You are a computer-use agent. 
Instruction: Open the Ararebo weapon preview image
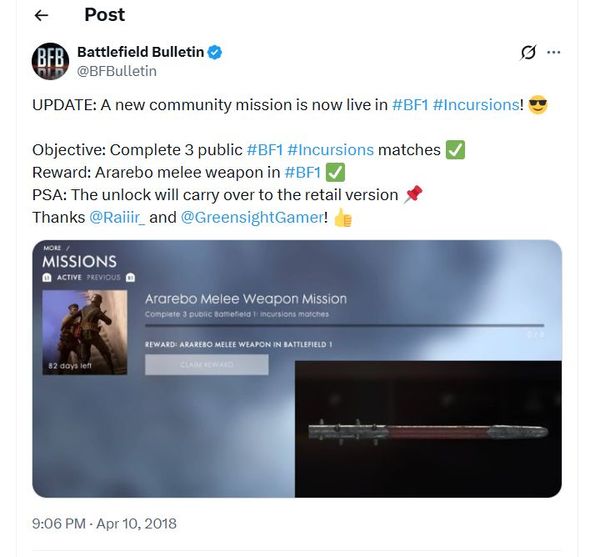coord(428,429)
